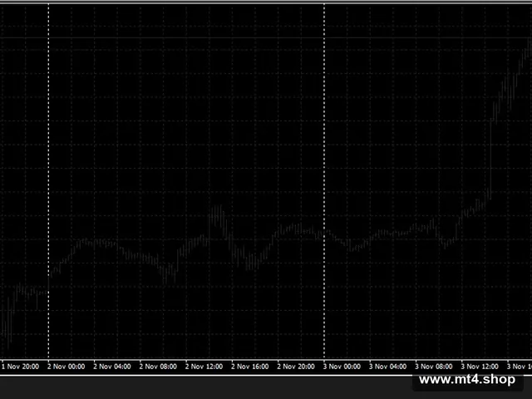Select the '2 Nov 08:00' time label
The height and width of the screenshot is (399, 532).
158,367
